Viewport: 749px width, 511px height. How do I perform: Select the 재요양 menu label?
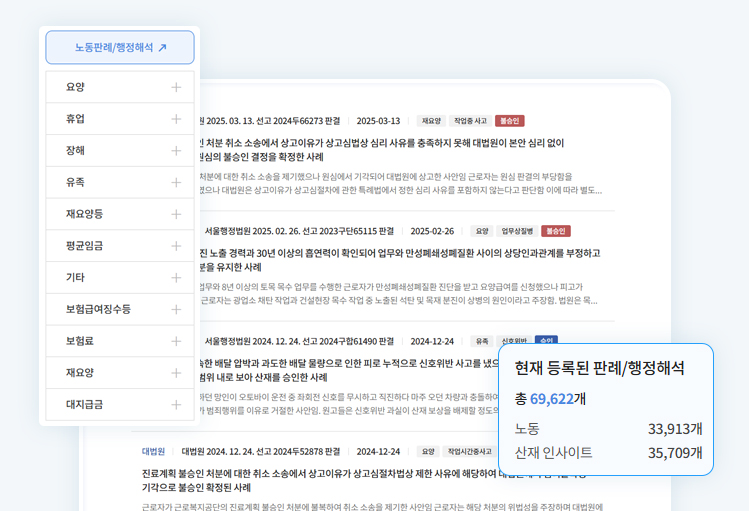(80, 373)
